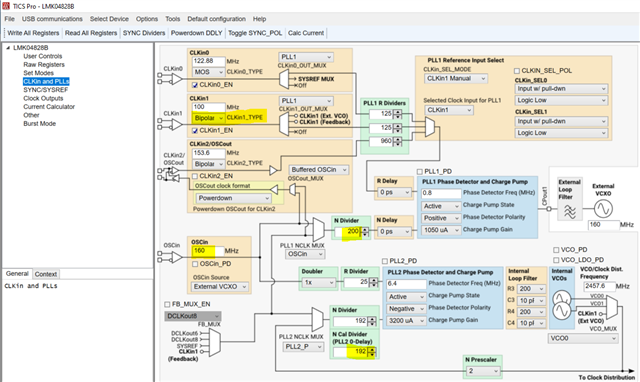
Task: Open the OSCout_MUX Buffered OSCin dropdown
Action: tap(319, 169)
